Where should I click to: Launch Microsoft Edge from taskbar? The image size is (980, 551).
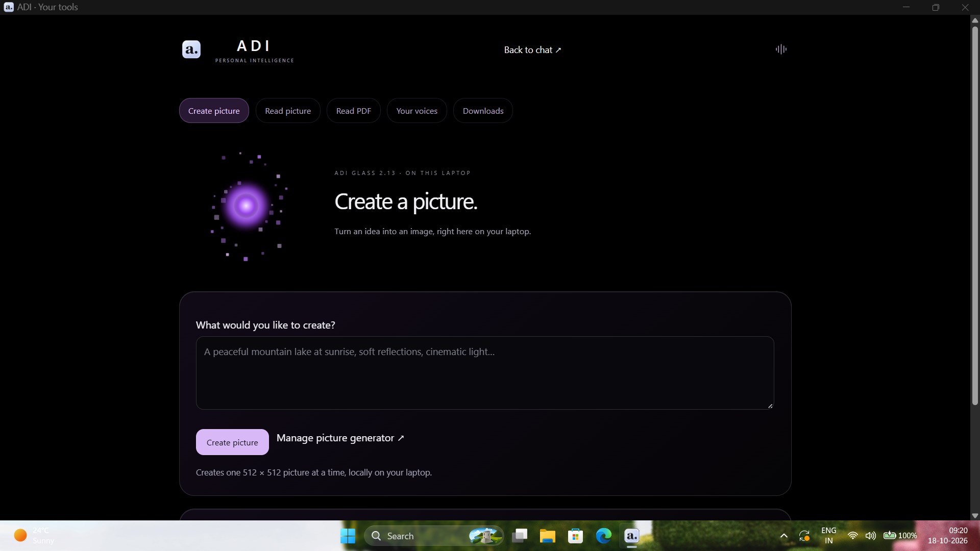click(604, 536)
